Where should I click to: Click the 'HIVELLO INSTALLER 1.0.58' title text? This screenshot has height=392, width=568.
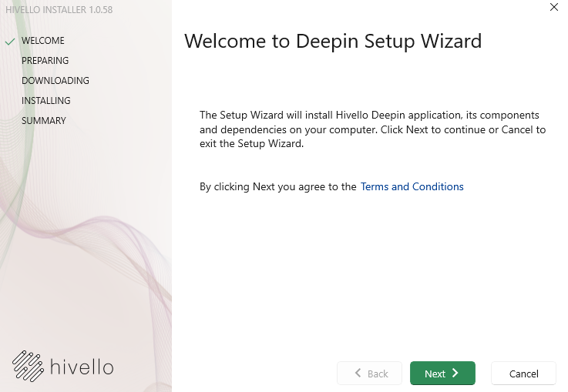[59, 10]
